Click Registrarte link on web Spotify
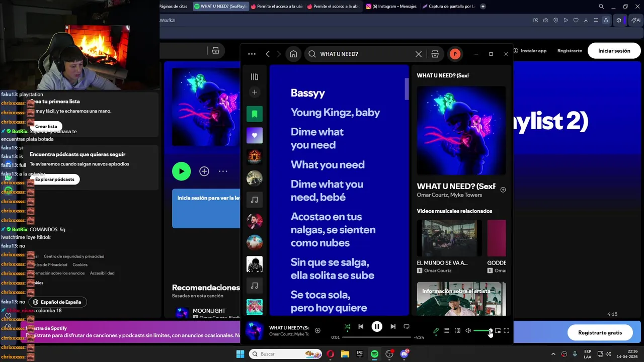This screenshot has width=644, height=362. coord(570,51)
